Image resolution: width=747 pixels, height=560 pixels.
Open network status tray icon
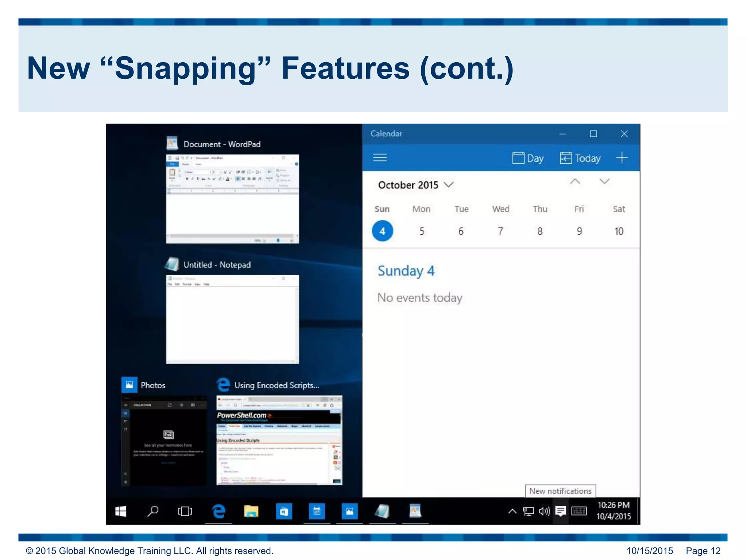pyautogui.click(x=528, y=512)
